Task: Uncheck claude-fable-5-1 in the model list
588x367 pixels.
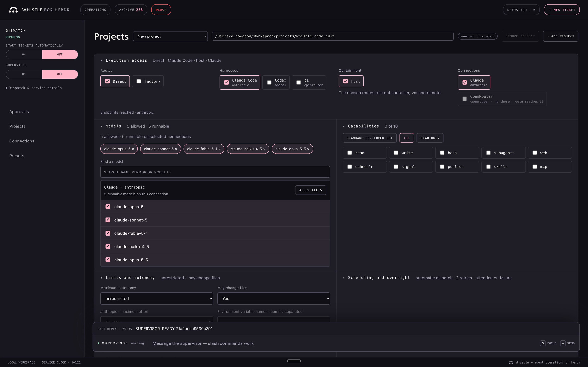Action: [x=108, y=233]
